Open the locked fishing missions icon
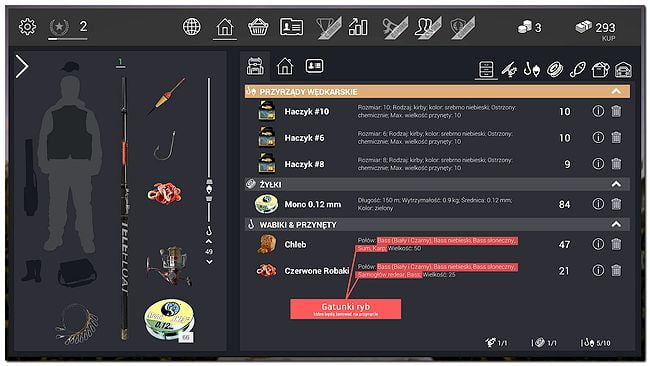 pos(395,28)
